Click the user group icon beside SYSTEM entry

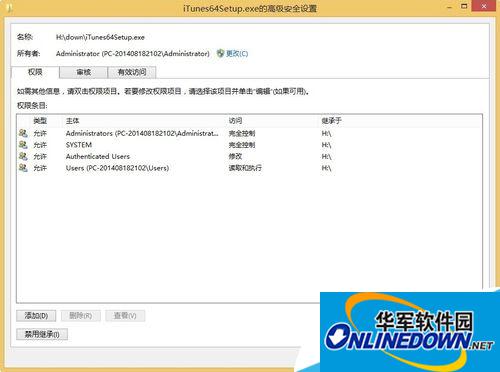pyautogui.click(x=23, y=145)
